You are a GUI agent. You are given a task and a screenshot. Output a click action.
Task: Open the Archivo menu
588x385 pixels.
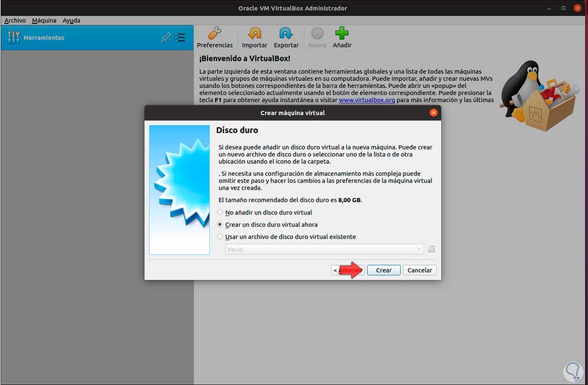pos(15,21)
